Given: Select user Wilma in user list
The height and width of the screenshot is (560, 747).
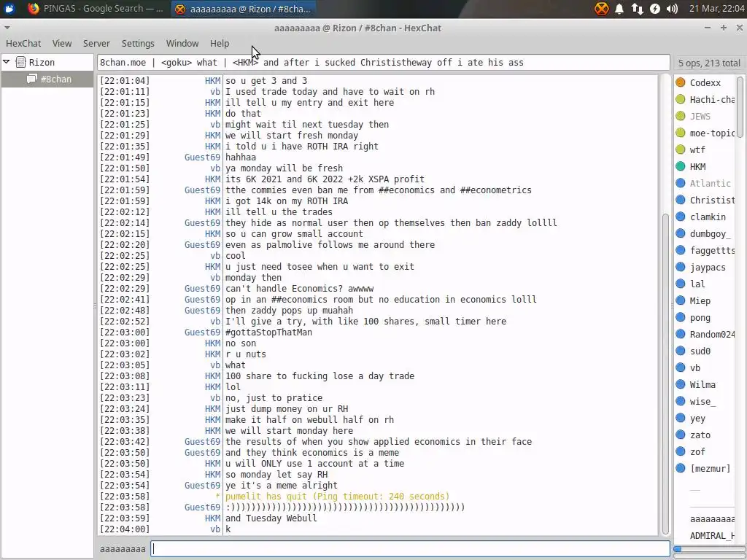Looking at the screenshot, I should (x=703, y=384).
